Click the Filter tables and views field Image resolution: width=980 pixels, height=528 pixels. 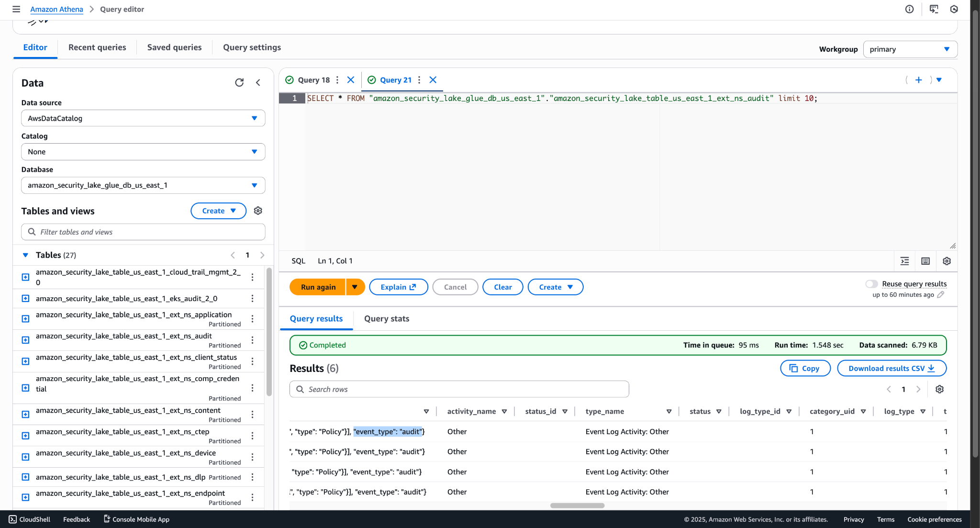click(x=143, y=232)
